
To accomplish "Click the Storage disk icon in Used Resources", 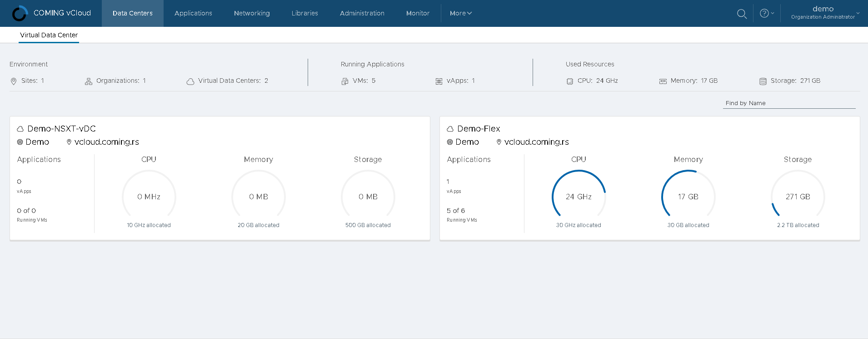I will pos(763,81).
